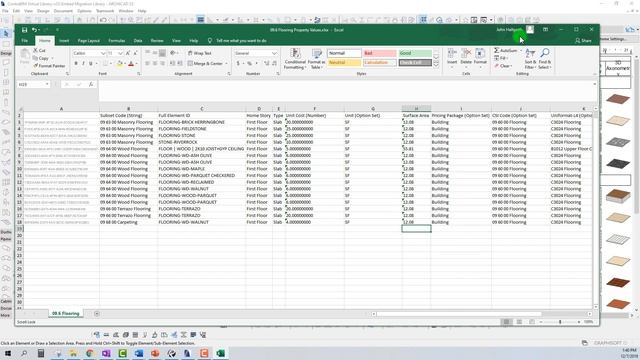Open the Format cells menu

pos(480,57)
